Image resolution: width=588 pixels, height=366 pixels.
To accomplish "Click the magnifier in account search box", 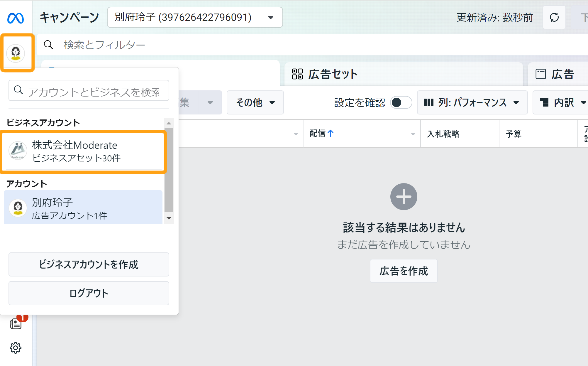I will (x=18, y=90).
